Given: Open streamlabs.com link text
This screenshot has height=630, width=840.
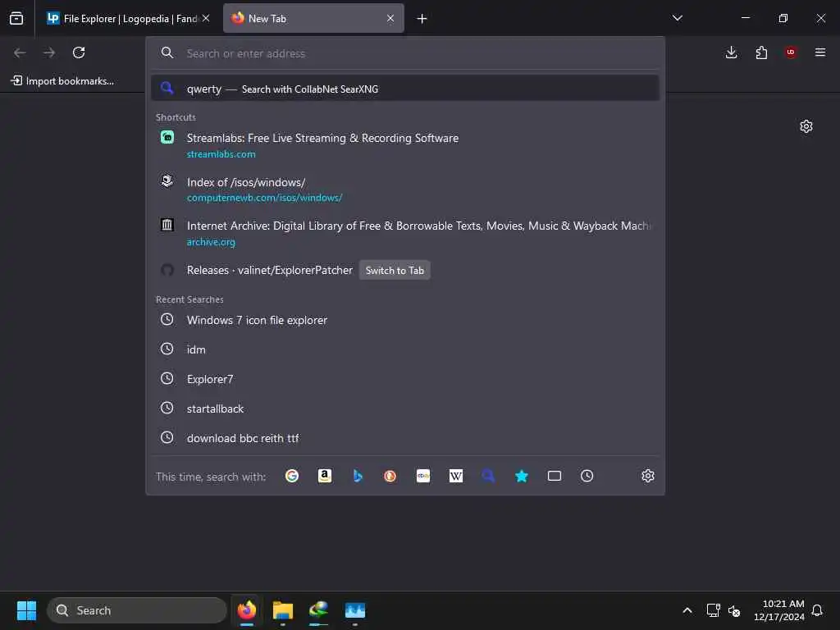Looking at the screenshot, I should tap(221, 154).
